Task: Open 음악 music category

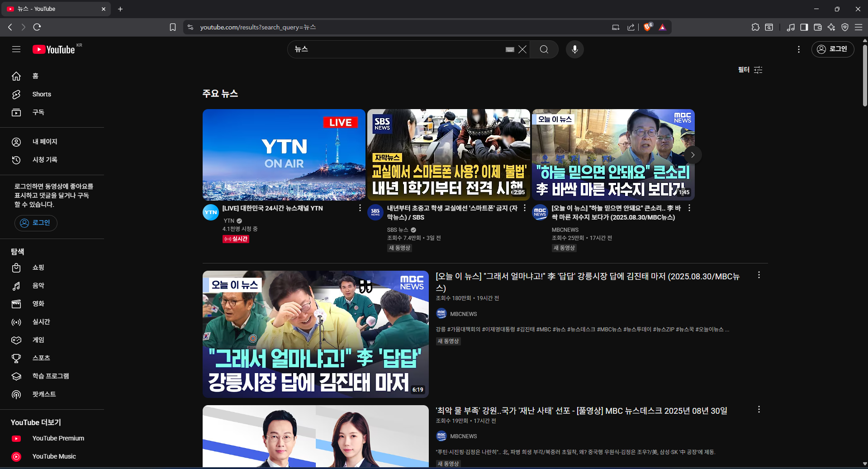Action: [x=52, y=286]
